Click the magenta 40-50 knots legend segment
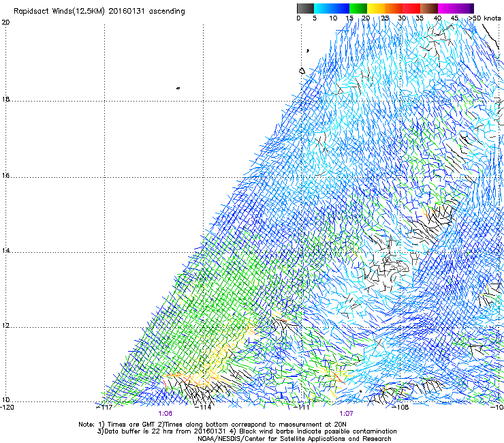This screenshot has height=443, width=504. [x=456, y=8]
